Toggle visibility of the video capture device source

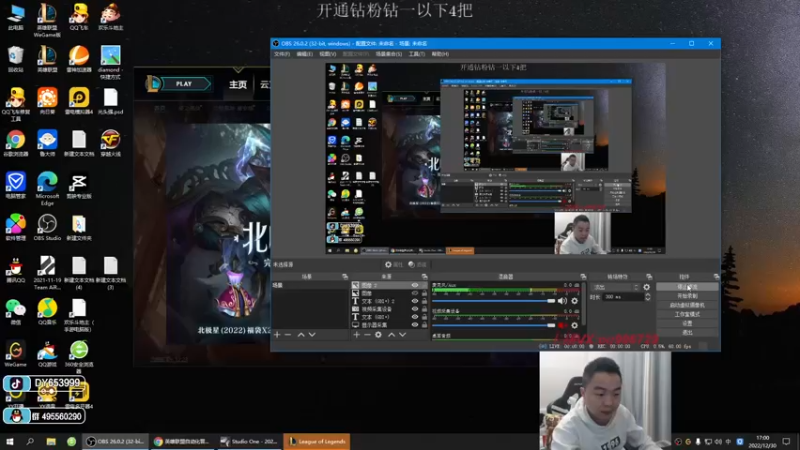415,309
